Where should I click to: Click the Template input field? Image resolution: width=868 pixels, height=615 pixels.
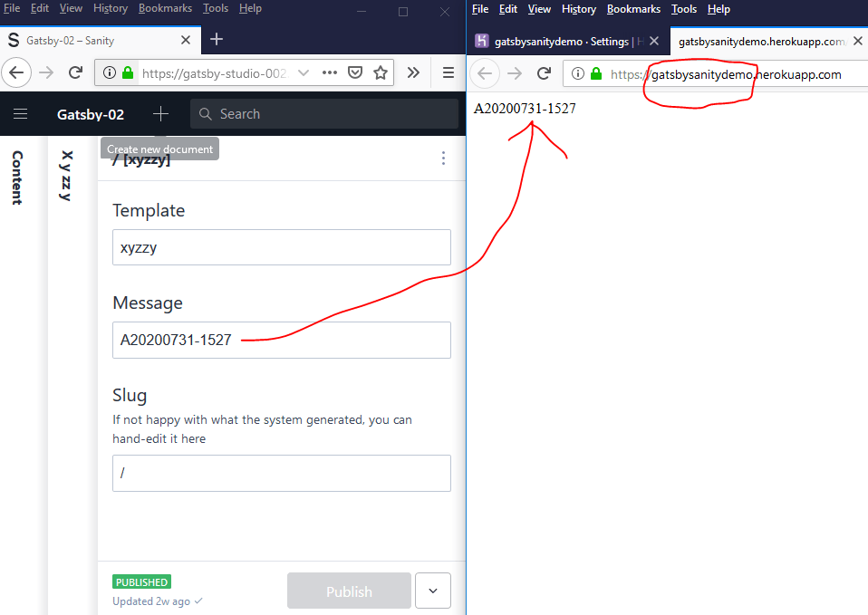coord(281,247)
